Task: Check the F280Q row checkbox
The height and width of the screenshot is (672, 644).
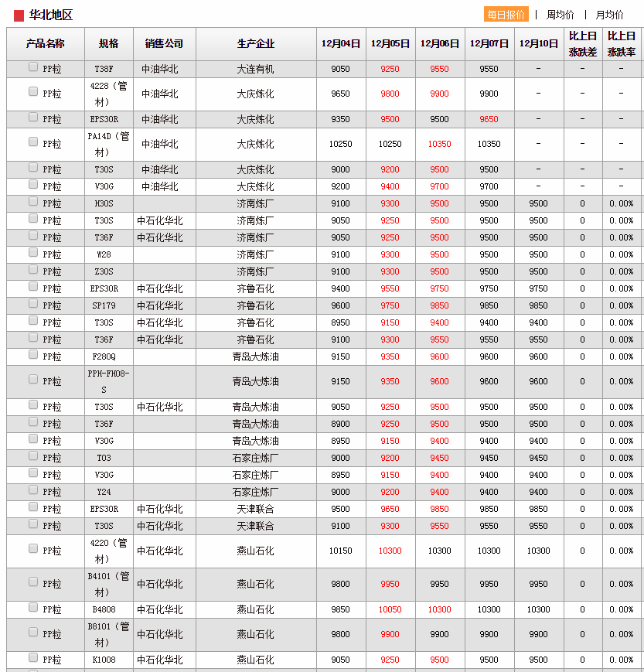Action: 33,355
